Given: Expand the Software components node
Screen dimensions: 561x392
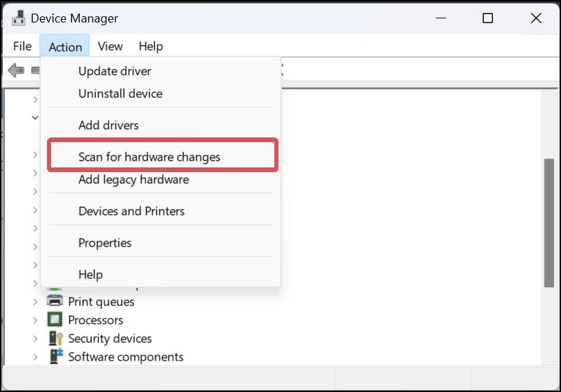Looking at the screenshot, I should pyautogui.click(x=35, y=357).
